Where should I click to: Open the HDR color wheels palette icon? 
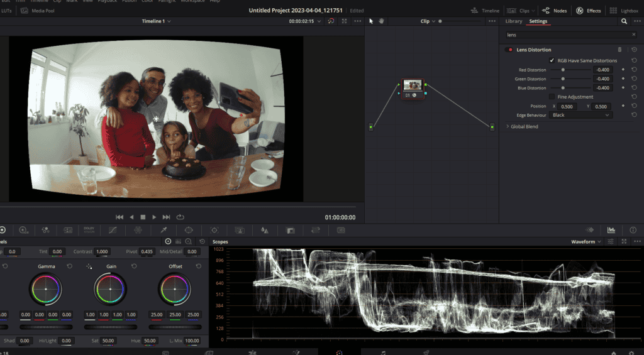(x=23, y=230)
